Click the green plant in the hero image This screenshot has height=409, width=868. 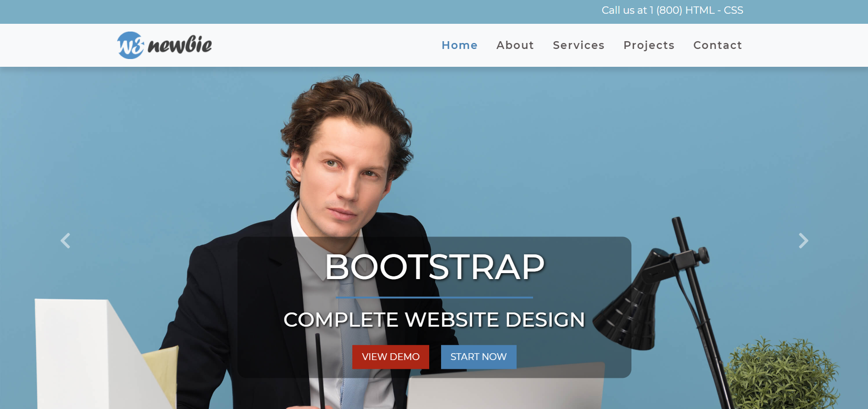(782, 374)
